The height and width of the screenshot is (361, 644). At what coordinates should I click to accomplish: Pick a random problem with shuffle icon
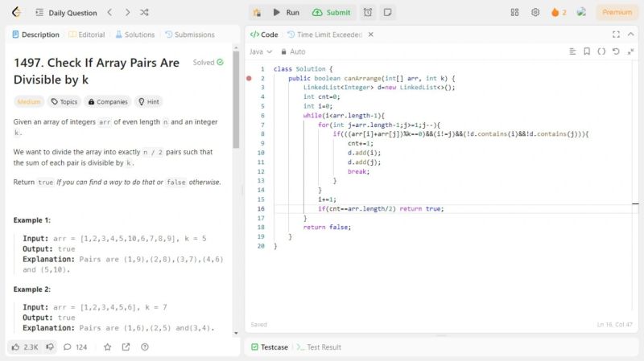point(144,13)
